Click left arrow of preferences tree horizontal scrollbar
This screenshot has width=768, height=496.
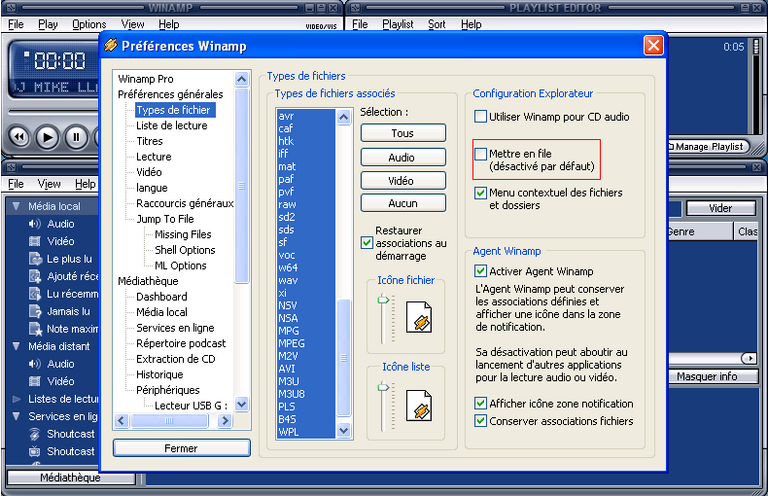122,421
